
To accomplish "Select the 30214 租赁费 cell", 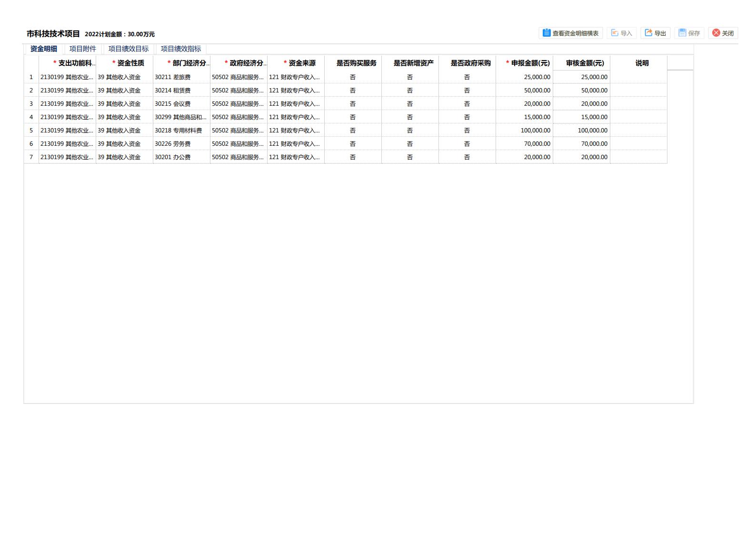I will 181,90.
